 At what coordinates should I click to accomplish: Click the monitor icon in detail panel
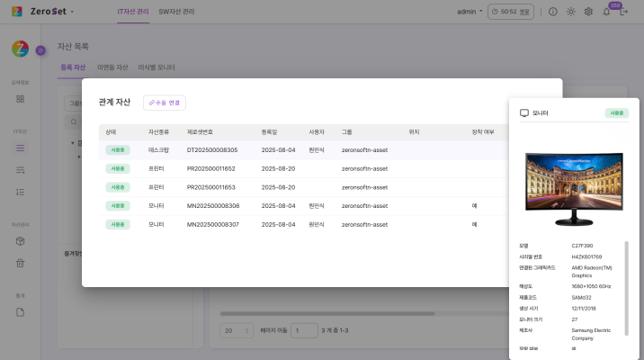pyautogui.click(x=524, y=113)
